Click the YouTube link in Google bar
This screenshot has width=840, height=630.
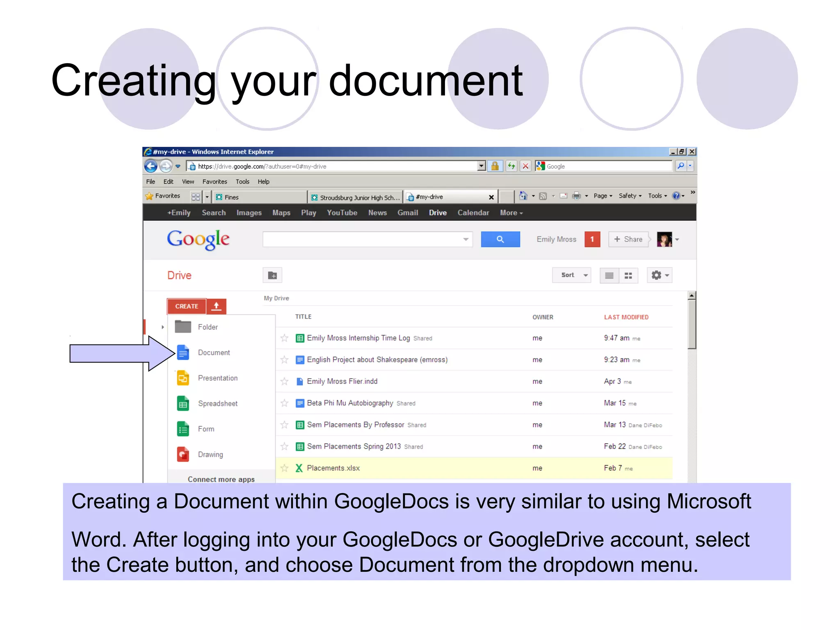342,213
